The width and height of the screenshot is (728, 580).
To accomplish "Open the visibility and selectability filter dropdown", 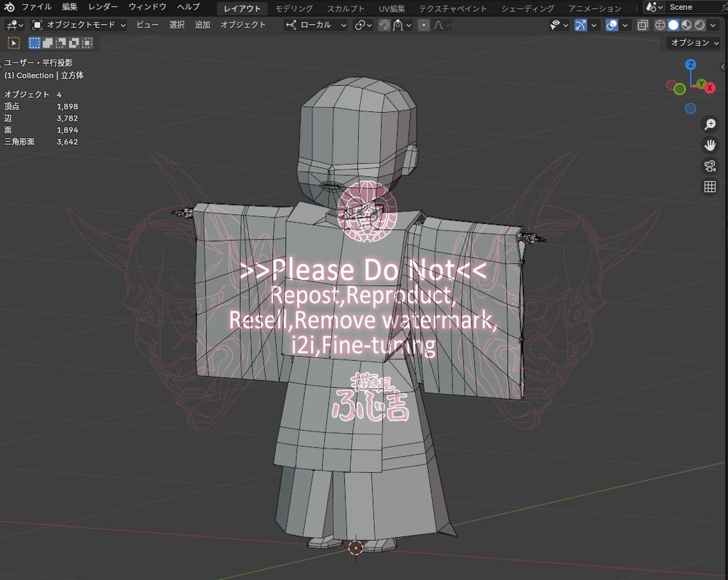I will coord(558,25).
